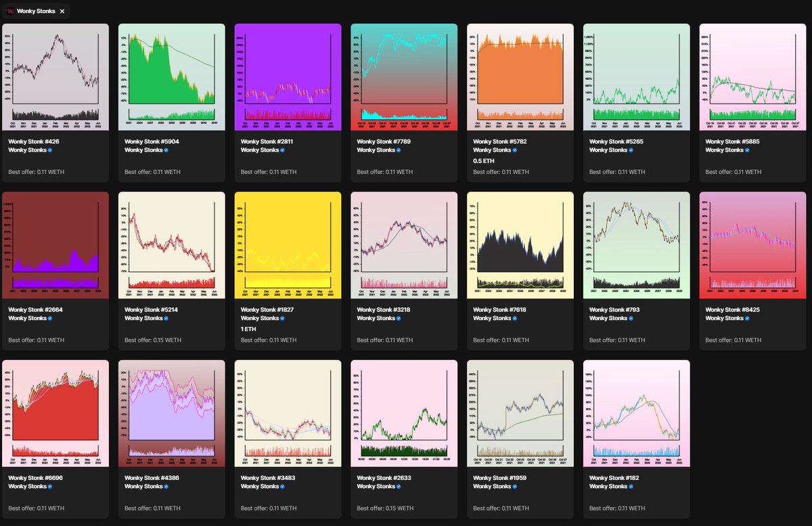The height and width of the screenshot is (526, 812).
Task: Open the chart thumbnail of Stonk #3218
Action: click(x=405, y=245)
